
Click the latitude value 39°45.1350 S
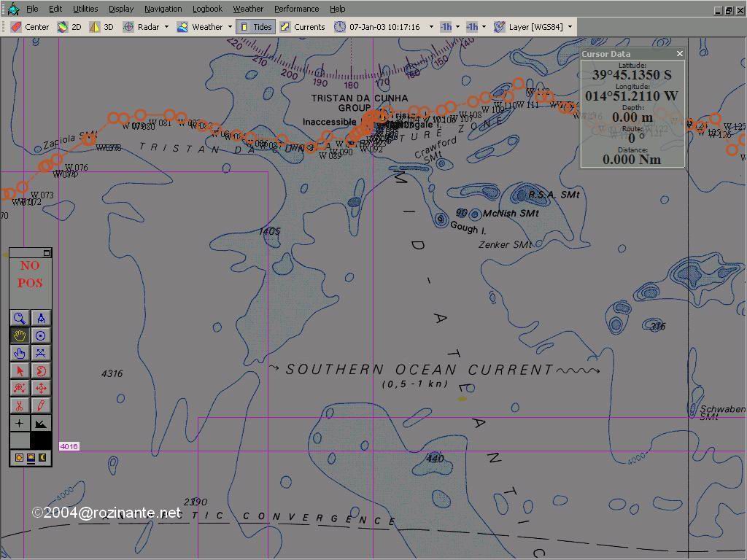click(x=632, y=75)
